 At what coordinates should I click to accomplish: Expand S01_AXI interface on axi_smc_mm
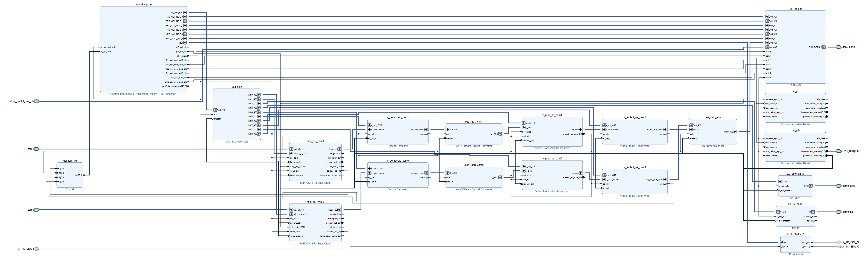pos(691,129)
